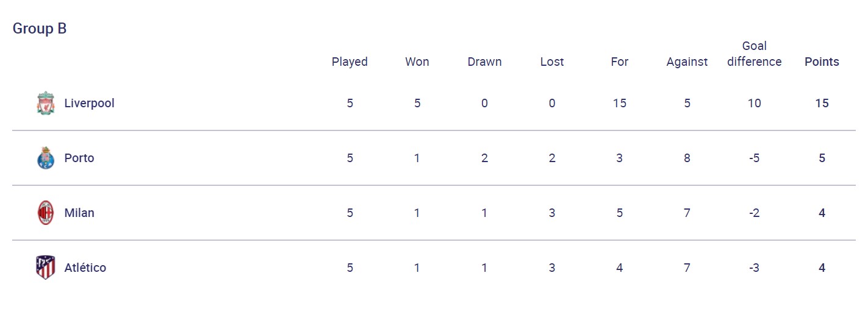The image size is (868, 309).
Task: Click the Against column header
Action: coord(687,62)
